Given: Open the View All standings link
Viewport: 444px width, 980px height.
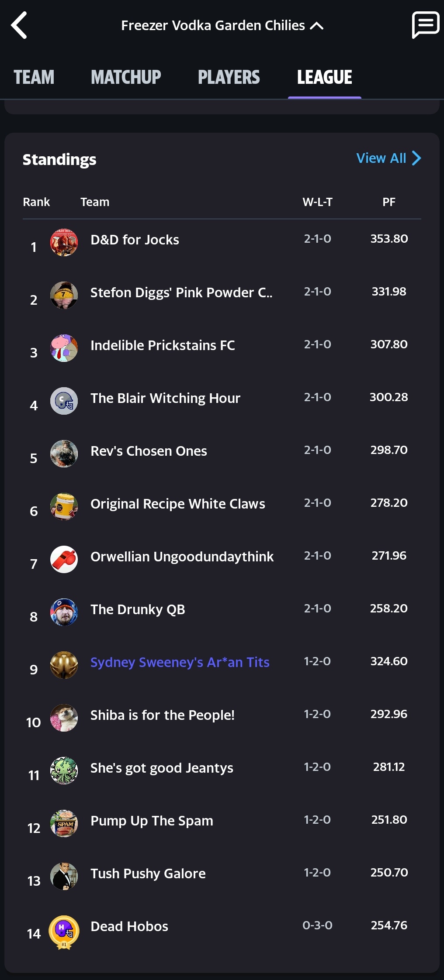Looking at the screenshot, I should (x=382, y=158).
